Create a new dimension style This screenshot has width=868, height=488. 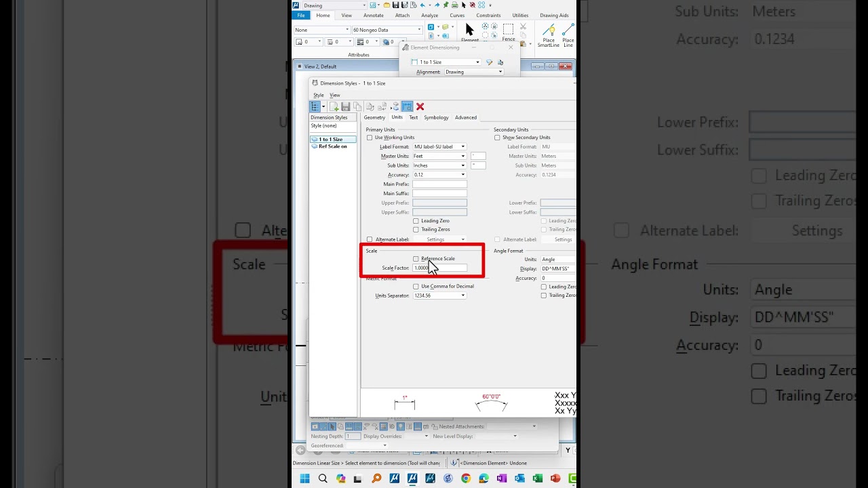334,106
